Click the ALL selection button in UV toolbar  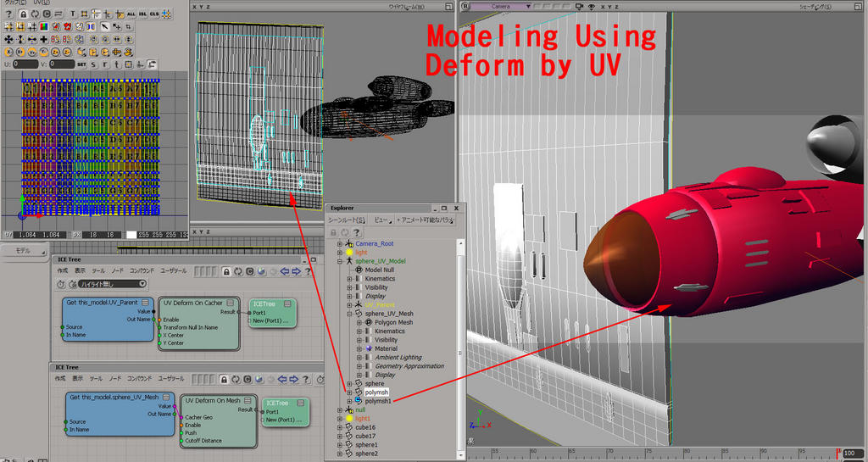click(x=130, y=14)
